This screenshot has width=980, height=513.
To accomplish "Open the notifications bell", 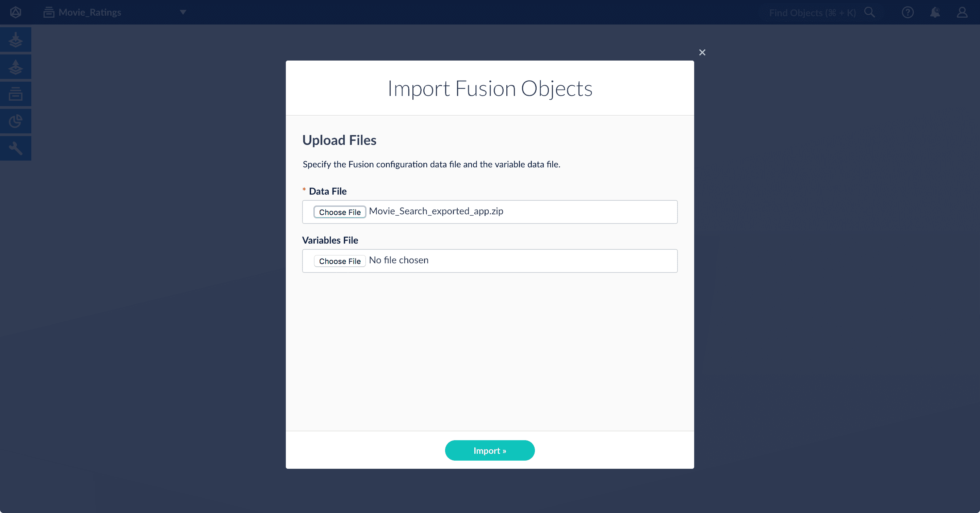I will (935, 13).
